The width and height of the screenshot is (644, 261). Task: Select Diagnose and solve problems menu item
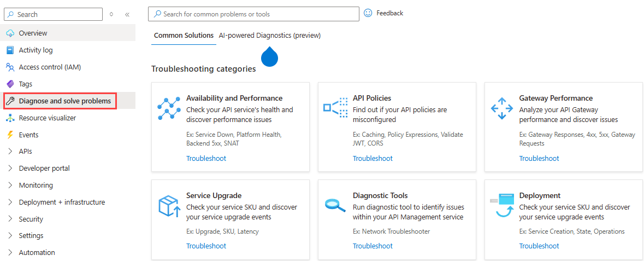click(x=64, y=101)
